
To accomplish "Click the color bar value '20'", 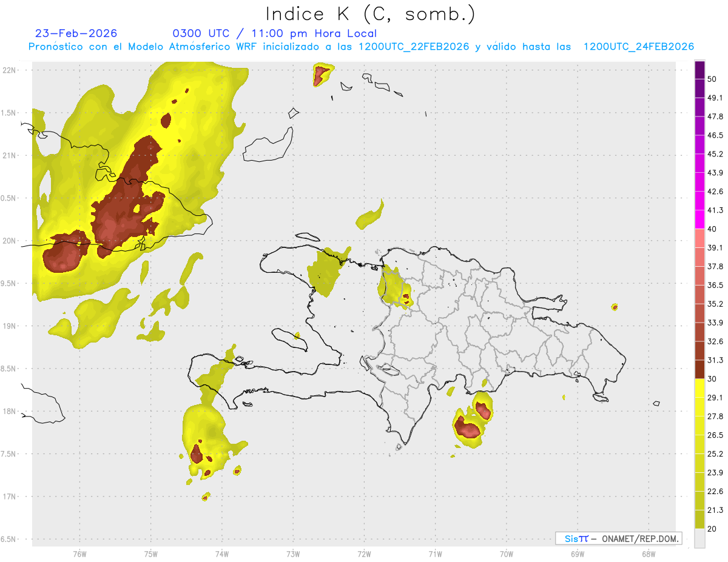I will pyautogui.click(x=712, y=529).
